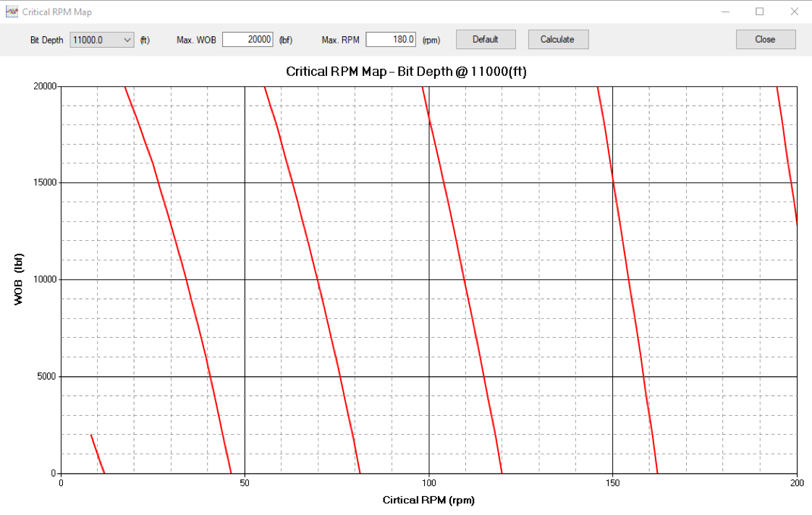Click the 'Cirtical RPM (rpm)' horizontal axis label

[428, 500]
